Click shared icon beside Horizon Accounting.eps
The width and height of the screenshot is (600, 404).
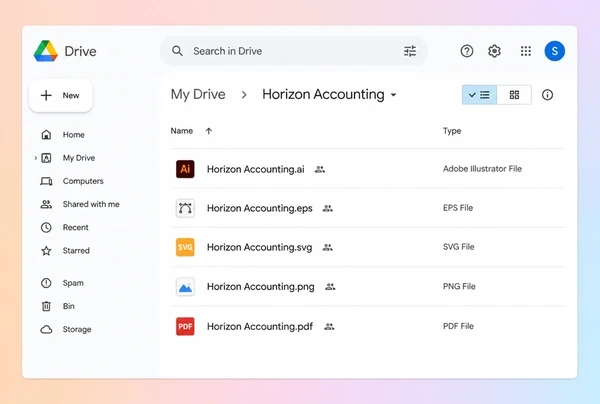point(328,208)
